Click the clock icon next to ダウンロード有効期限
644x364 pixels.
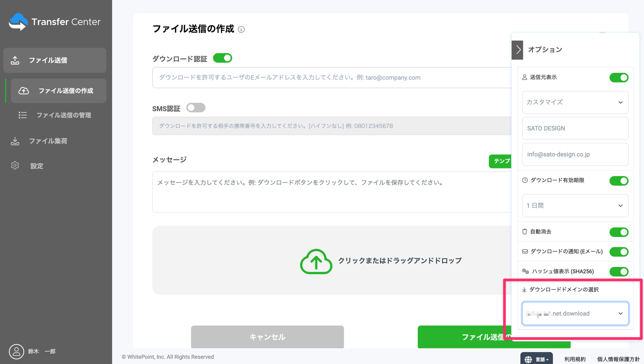click(x=524, y=180)
